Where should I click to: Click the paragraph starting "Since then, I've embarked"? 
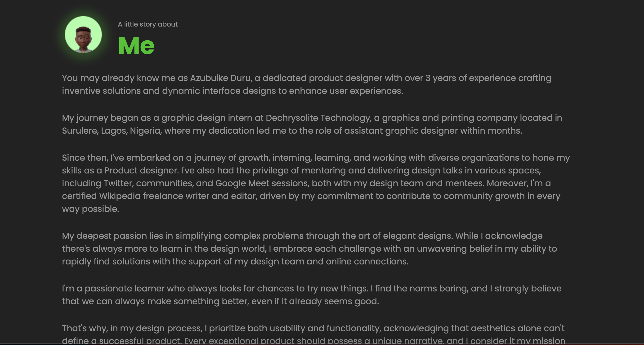316,183
